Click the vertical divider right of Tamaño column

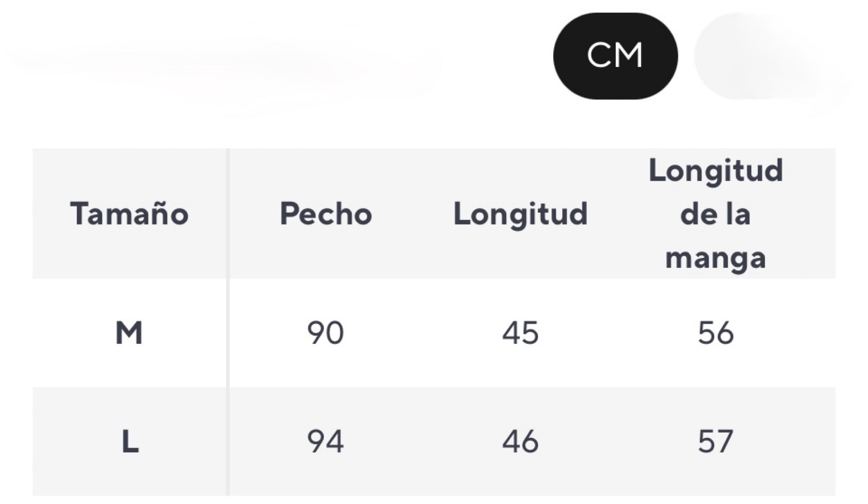pyautogui.click(x=228, y=322)
